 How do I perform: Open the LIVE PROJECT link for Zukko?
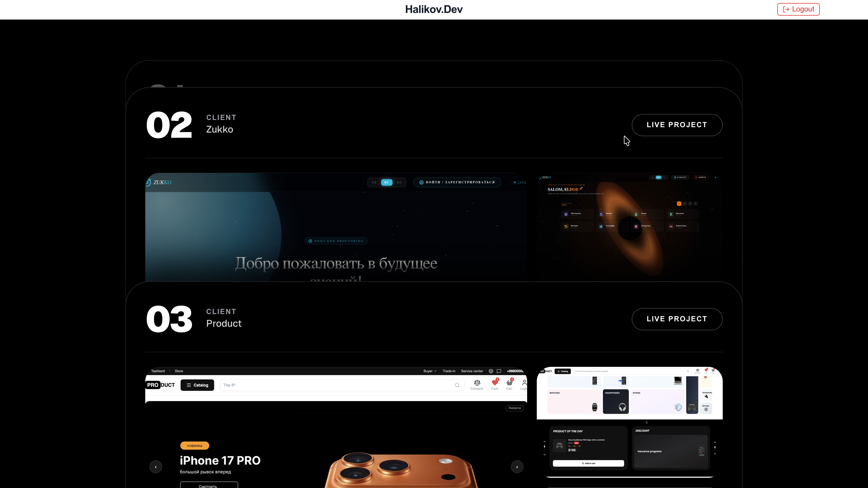(x=677, y=125)
